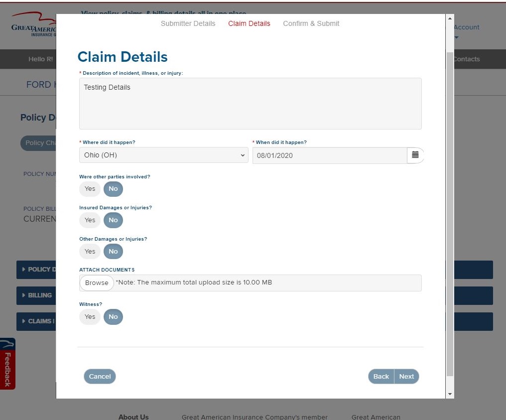The height and width of the screenshot is (420, 506).
Task: Open the calendar date picker icon
Action: 415,155
